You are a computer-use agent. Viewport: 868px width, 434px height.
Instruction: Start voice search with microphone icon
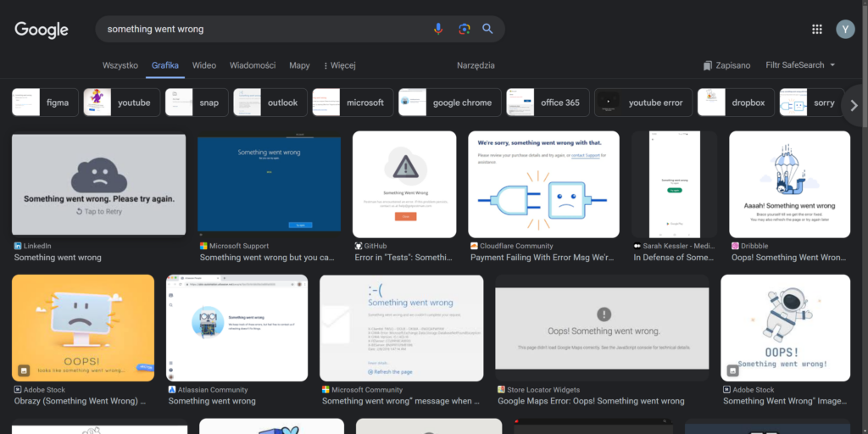[438, 29]
